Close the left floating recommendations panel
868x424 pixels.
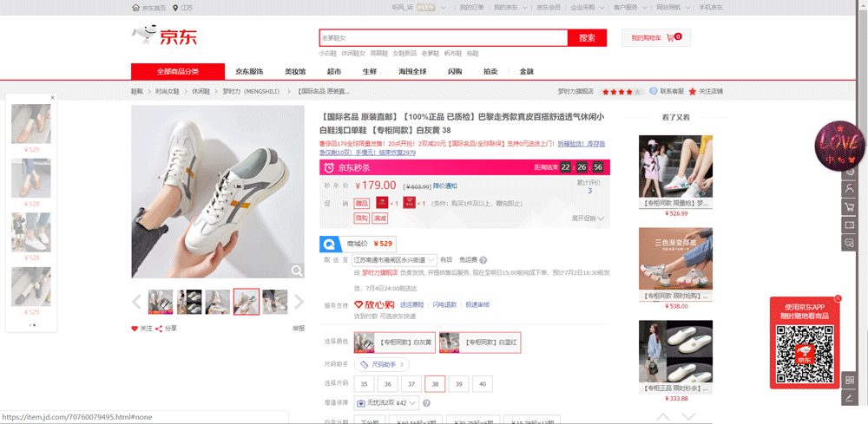[x=53, y=97]
